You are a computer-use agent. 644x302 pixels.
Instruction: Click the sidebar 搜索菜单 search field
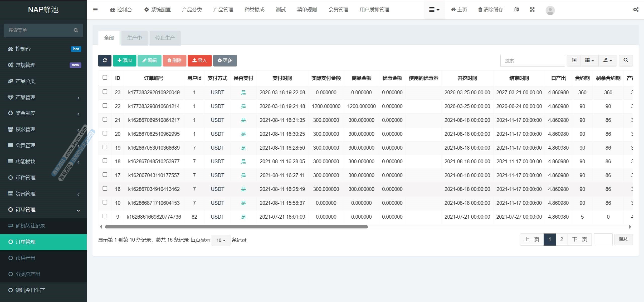coord(40,30)
